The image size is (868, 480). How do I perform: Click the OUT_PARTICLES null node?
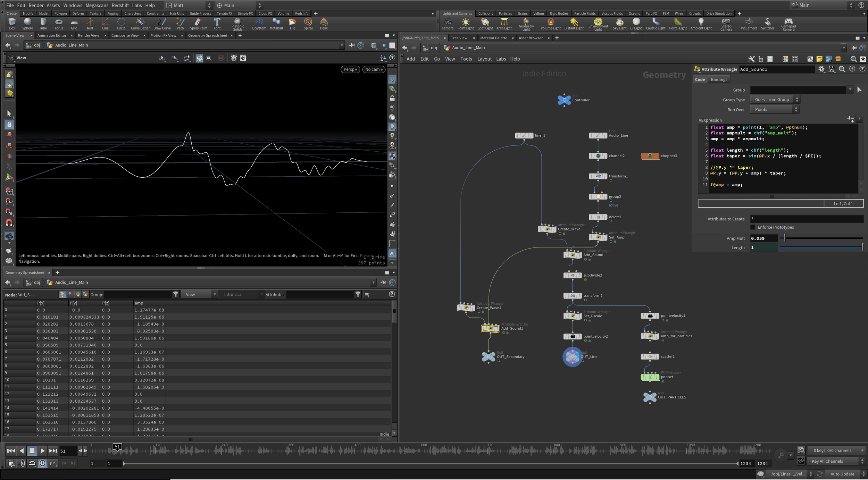tap(649, 397)
